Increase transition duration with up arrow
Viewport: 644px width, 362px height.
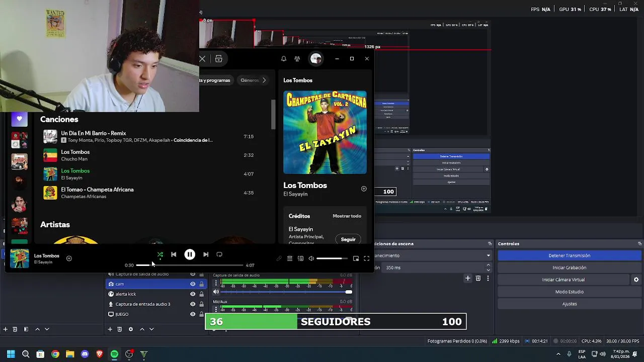click(488, 265)
